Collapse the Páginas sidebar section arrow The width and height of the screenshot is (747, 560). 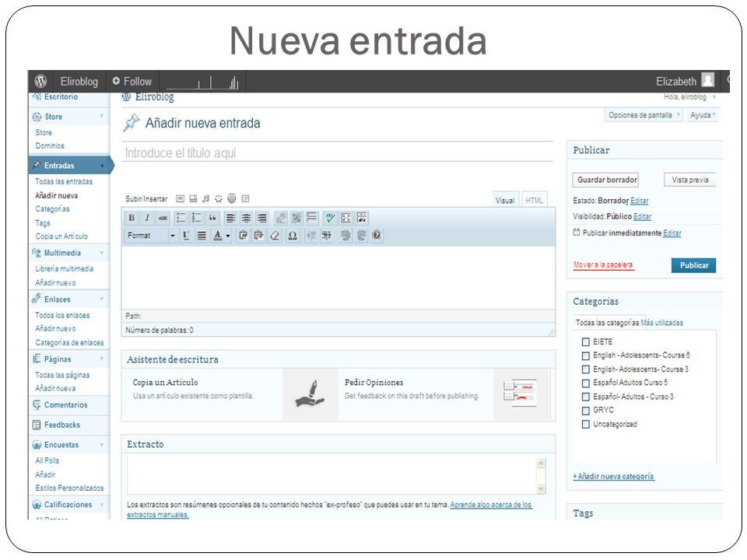tap(102, 359)
